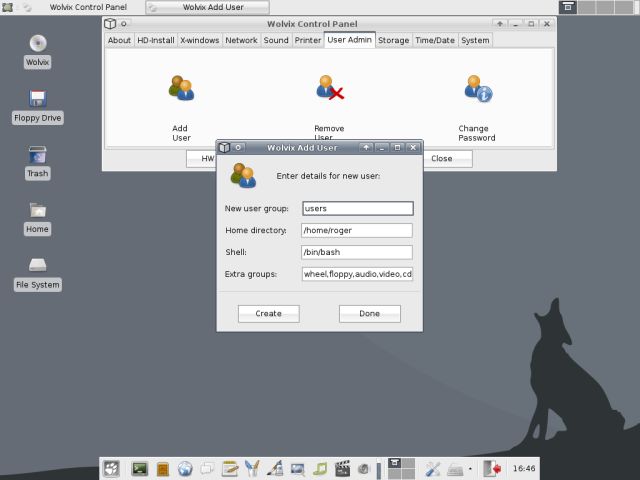
Task: Focus the Extra groups field
Action: pyautogui.click(x=358, y=274)
